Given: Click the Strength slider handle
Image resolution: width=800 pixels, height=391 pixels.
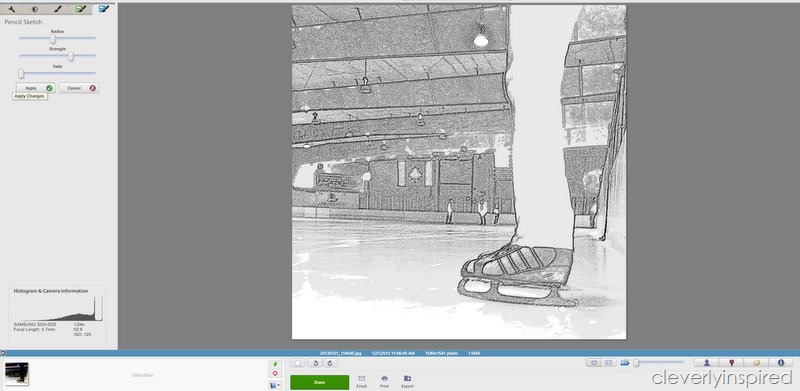Looking at the screenshot, I should [71, 56].
